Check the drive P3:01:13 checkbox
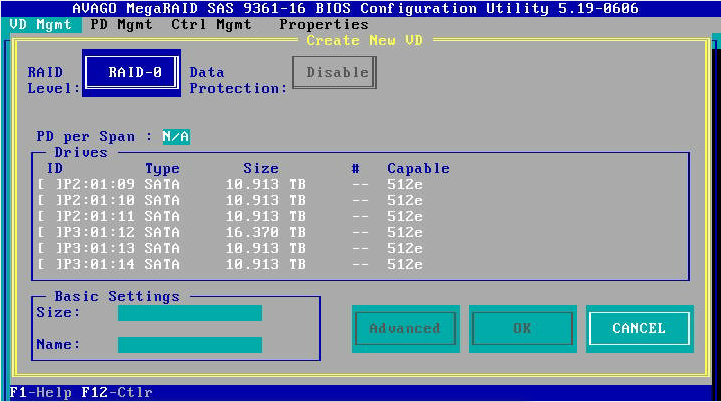 [48, 248]
